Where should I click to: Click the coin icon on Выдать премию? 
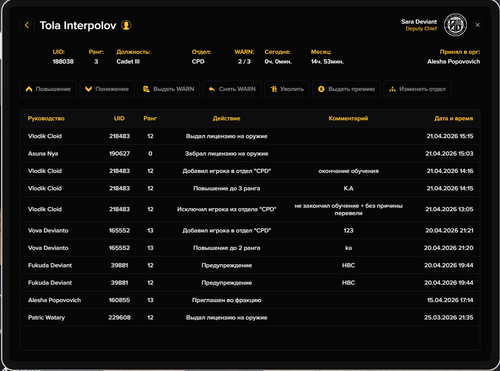pos(321,89)
